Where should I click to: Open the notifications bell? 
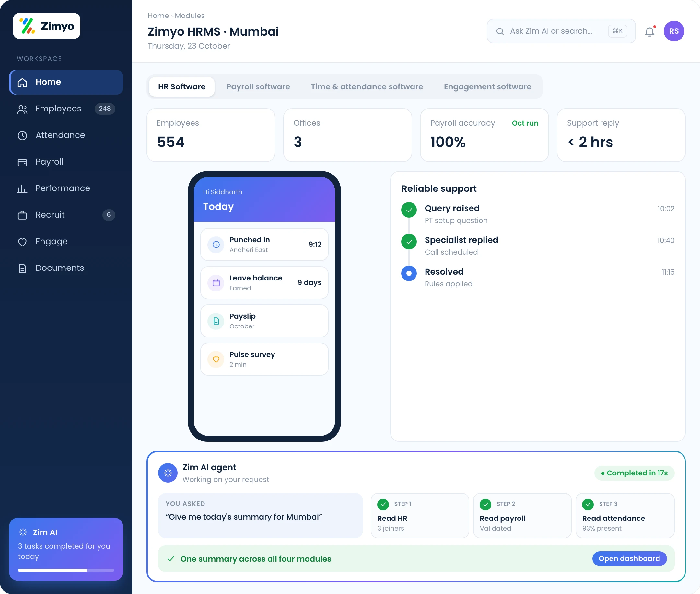(x=649, y=31)
